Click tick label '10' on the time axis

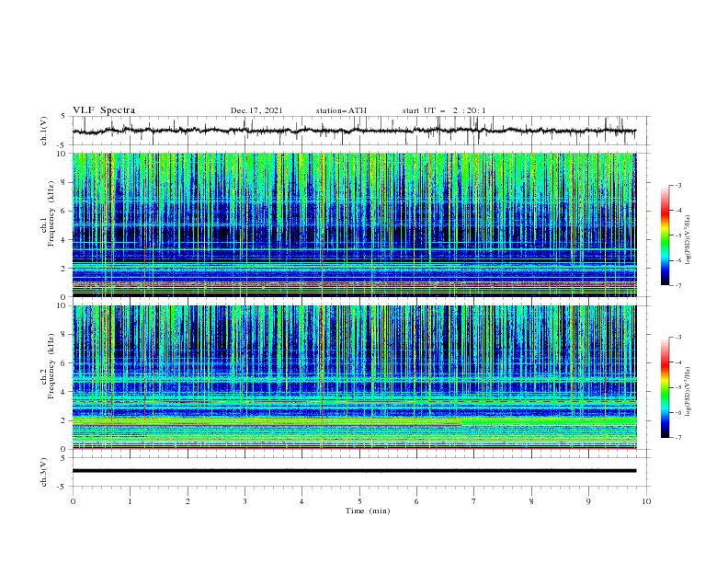(646, 501)
